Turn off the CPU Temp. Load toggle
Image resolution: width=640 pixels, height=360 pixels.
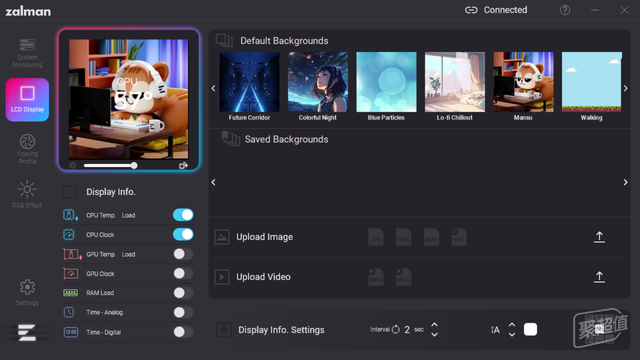pos(183,215)
